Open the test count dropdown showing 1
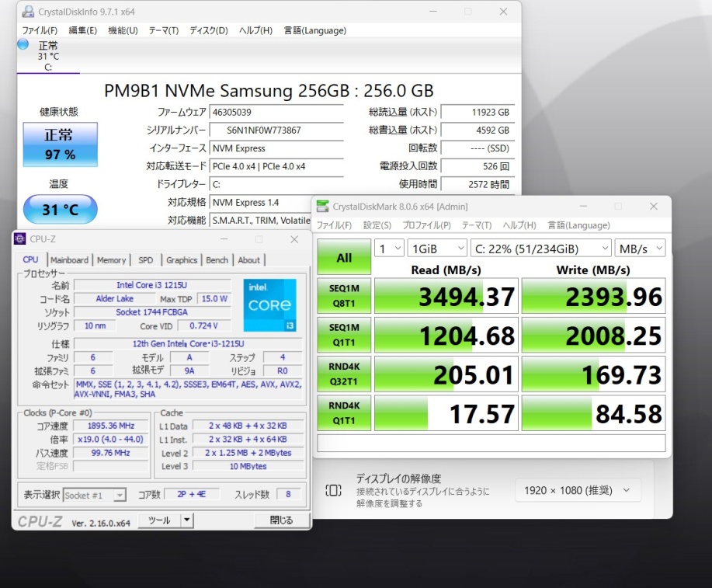 [389, 249]
